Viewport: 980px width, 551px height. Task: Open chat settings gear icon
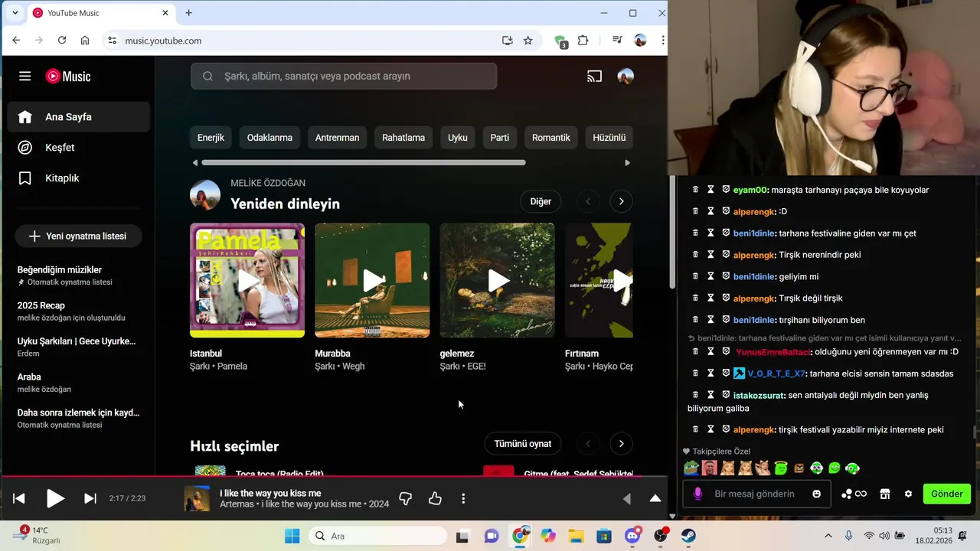point(908,494)
